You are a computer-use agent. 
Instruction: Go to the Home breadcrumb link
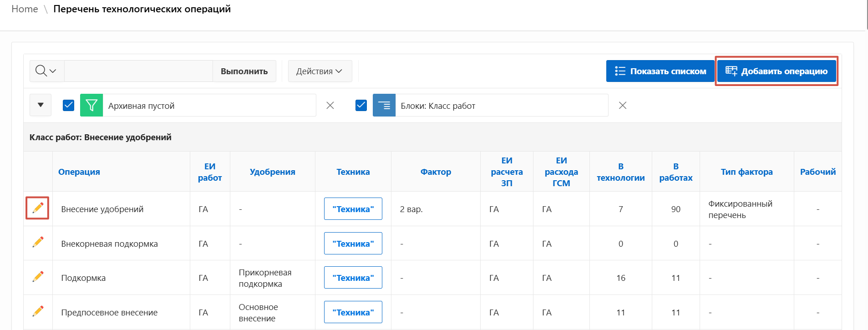click(x=25, y=9)
